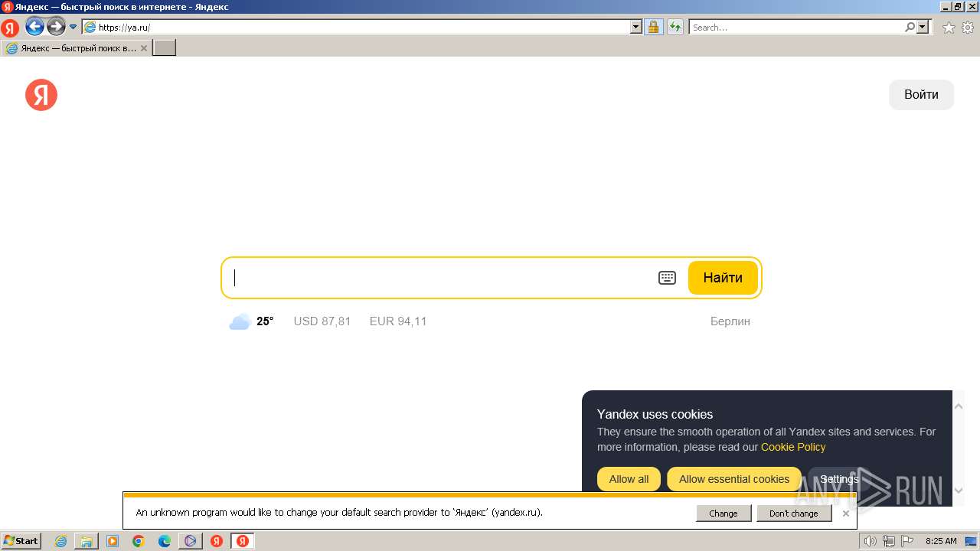Click the Show desktop button
The width and height of the screenshot is (980, 551).
(x=971, y=541)
